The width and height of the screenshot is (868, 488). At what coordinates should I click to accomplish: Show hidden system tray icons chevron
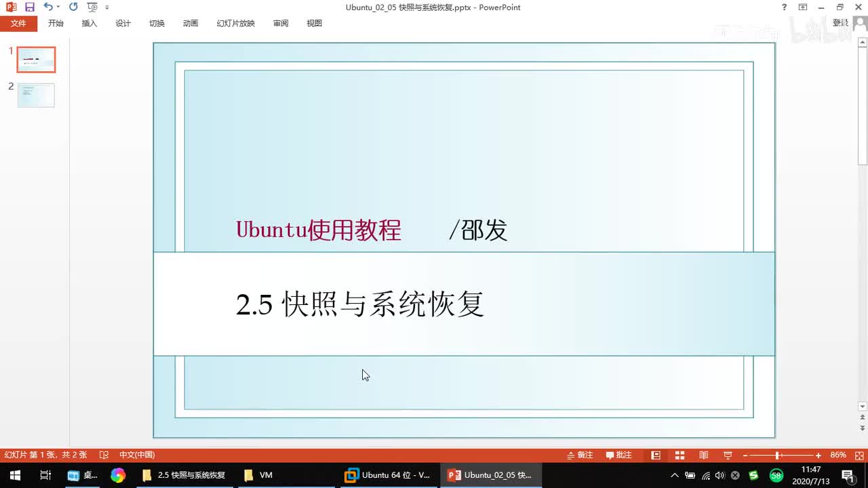[675, 475]
